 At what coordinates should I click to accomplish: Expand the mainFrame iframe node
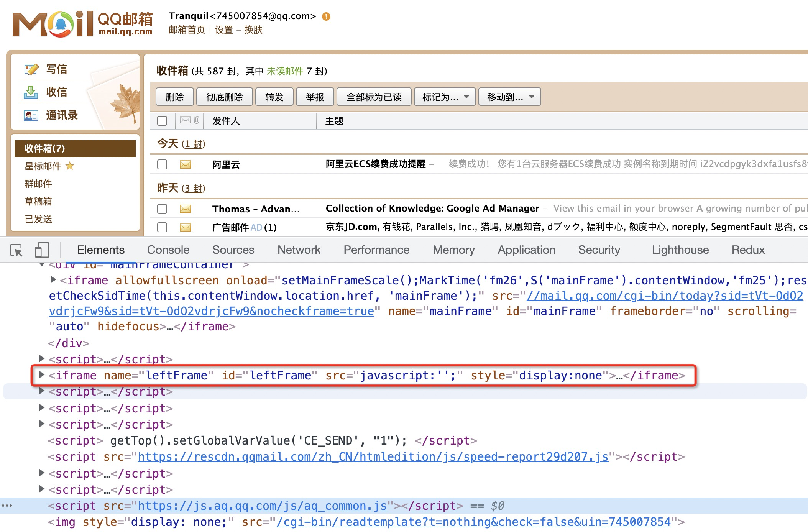[x=53, y=280]
